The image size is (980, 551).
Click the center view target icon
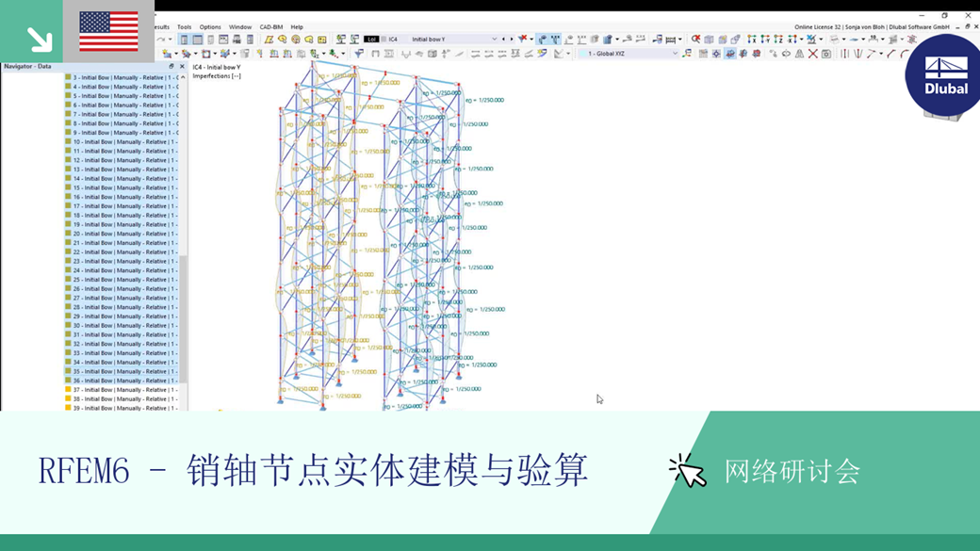tap(716, 54)
